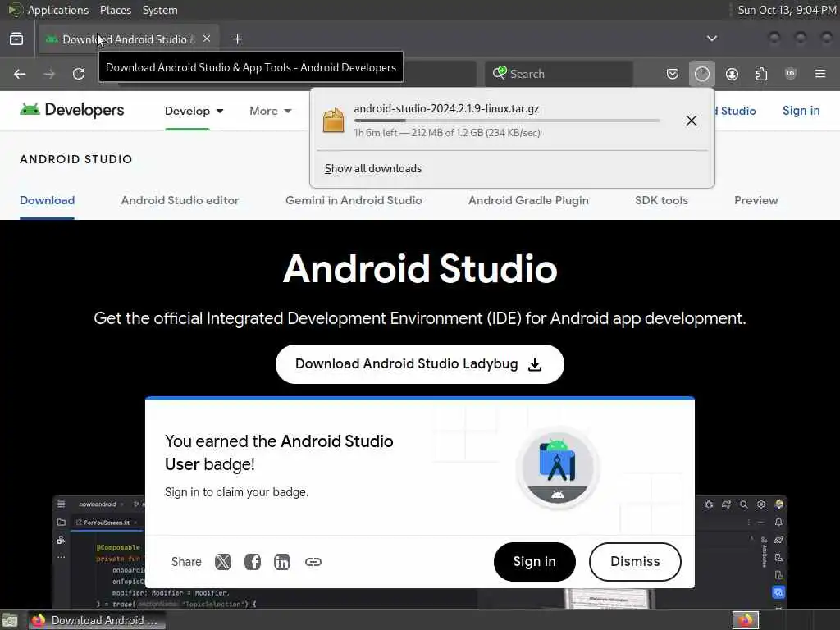Share badge on Facebook
The image size is (840, 630).
click(253, 561)
